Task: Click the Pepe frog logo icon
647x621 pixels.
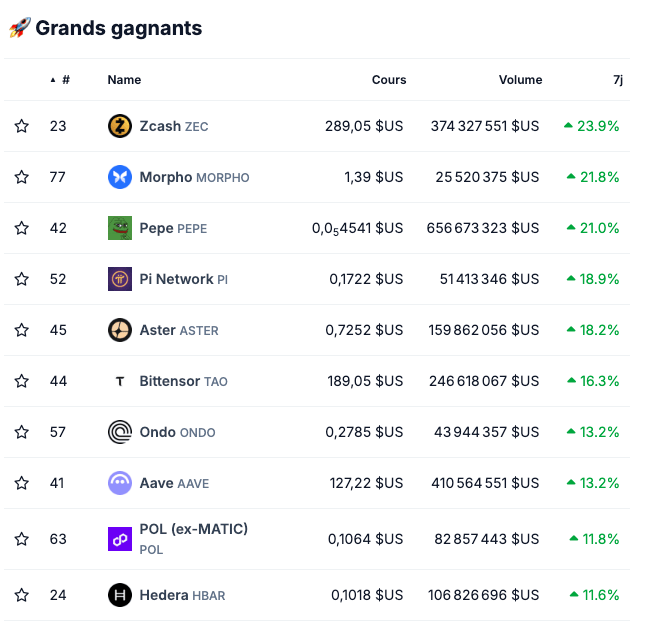Action: [x=120, y=228]
